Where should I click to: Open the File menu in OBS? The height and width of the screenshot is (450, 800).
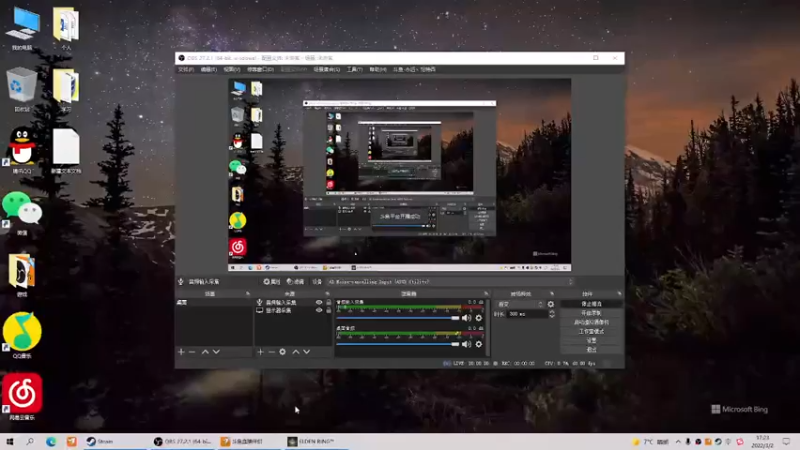point(186,69)
